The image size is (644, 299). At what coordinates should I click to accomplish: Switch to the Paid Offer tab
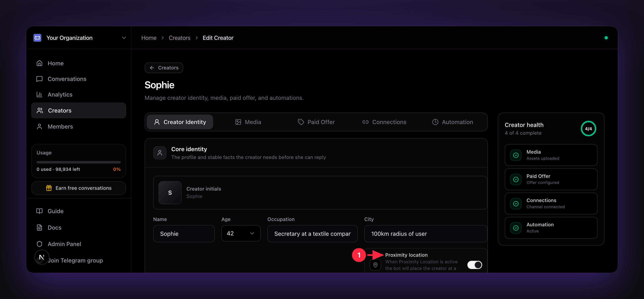coord(316,122)
